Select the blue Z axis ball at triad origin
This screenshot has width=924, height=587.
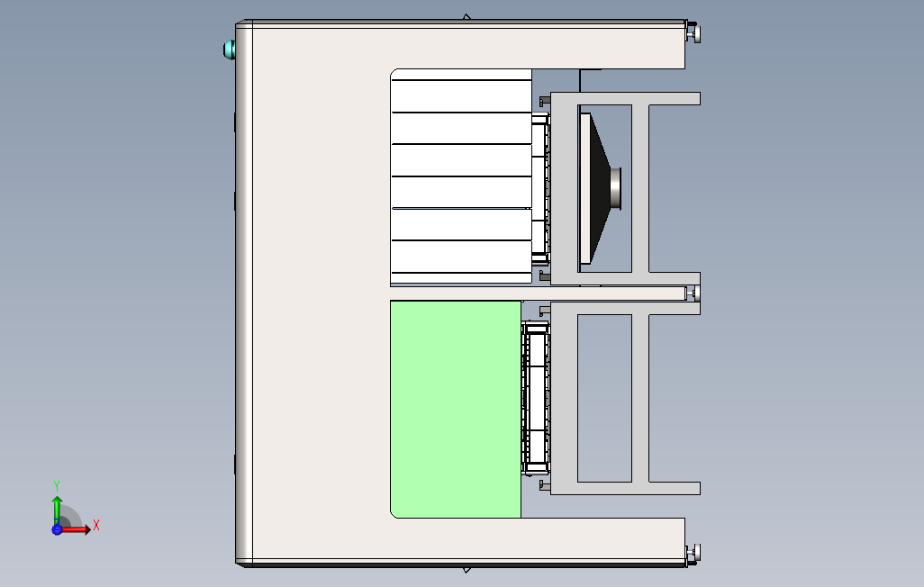57,530
